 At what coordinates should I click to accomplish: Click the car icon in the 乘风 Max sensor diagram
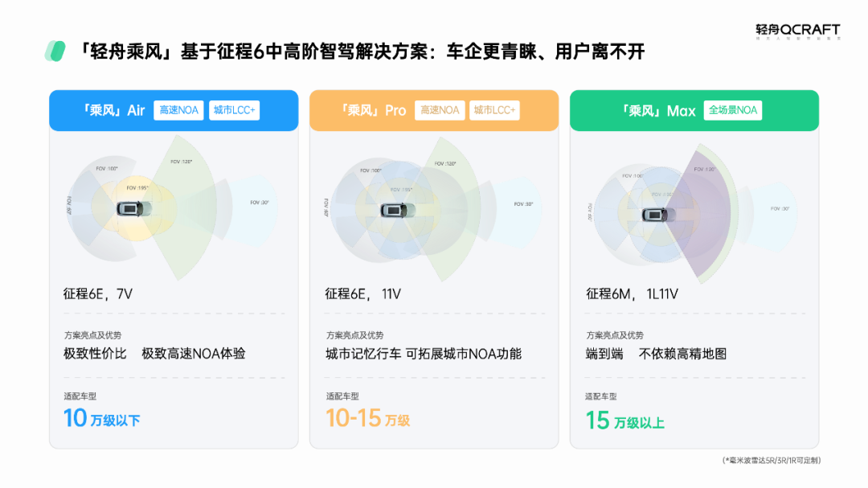(x=655, y=215)
